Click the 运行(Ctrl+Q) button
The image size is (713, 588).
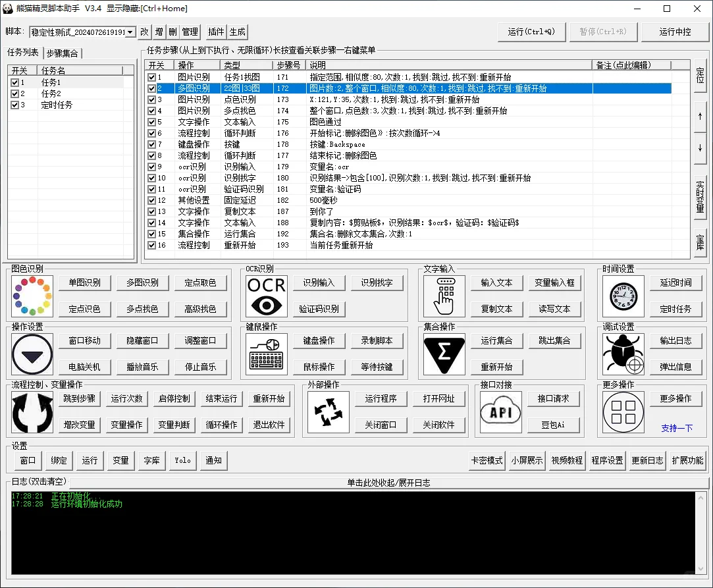point(531,31)
